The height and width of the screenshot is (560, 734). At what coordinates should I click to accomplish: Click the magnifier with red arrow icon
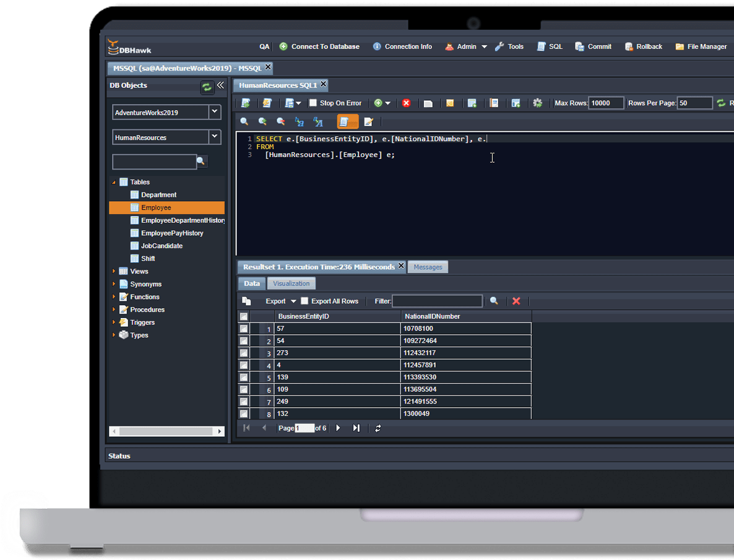(x=281, y=122)
